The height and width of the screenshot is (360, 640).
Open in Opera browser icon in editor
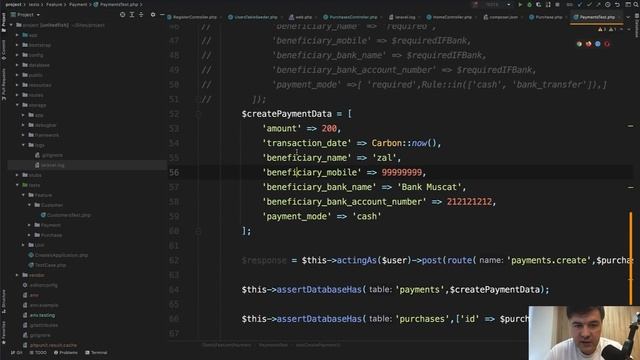tap(607, 44)
